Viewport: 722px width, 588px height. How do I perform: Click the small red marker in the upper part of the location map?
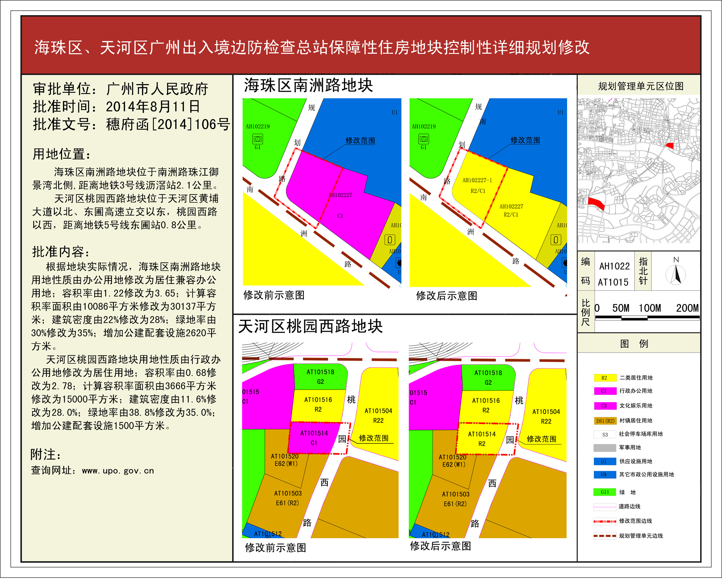tap(670, 145)
